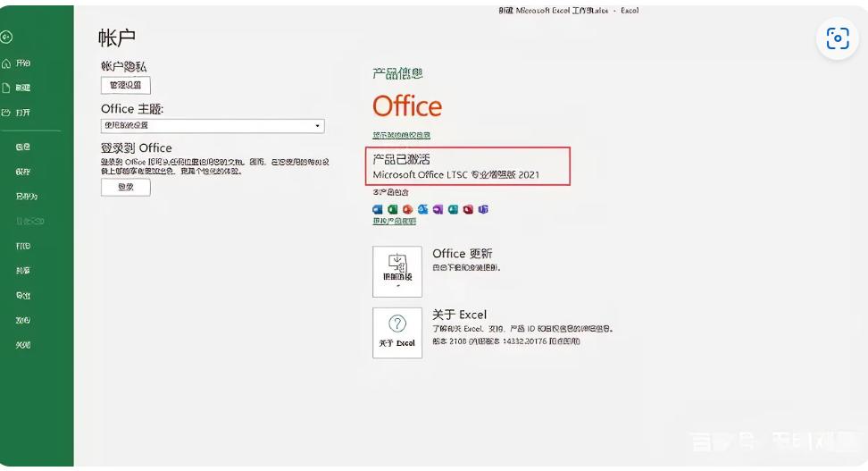868x471 pixels.
Task: Click the version 14332.20176 text line
Action: [x=506, y=341]
